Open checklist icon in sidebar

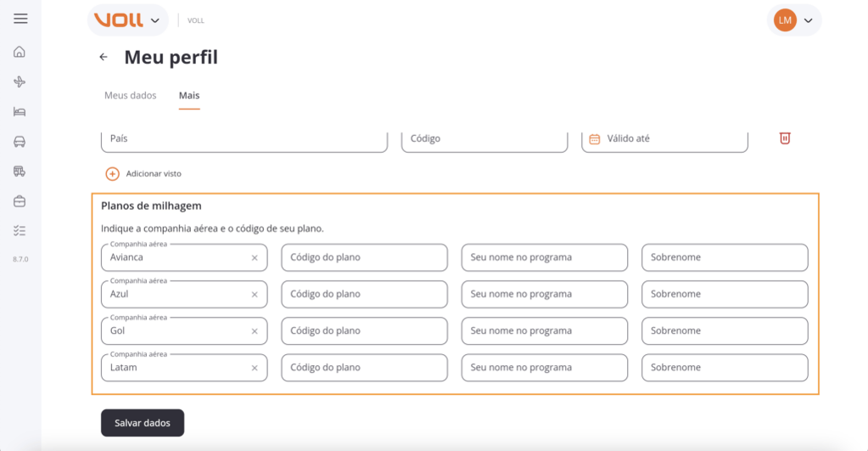[20, 230]
